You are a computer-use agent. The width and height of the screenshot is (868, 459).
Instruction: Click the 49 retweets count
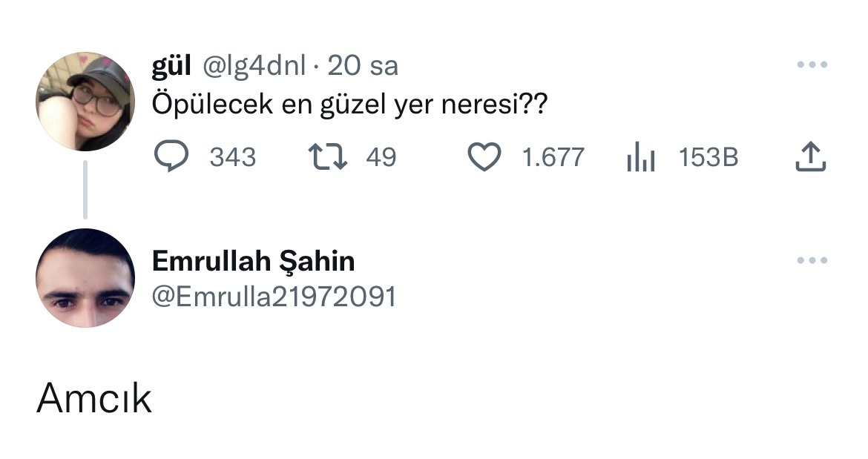coord(381,157)
